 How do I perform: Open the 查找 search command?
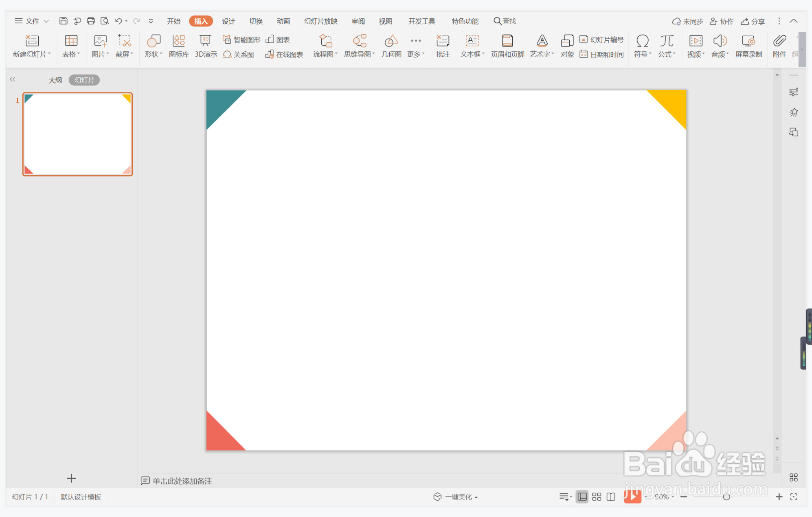(x=505, y=21)
